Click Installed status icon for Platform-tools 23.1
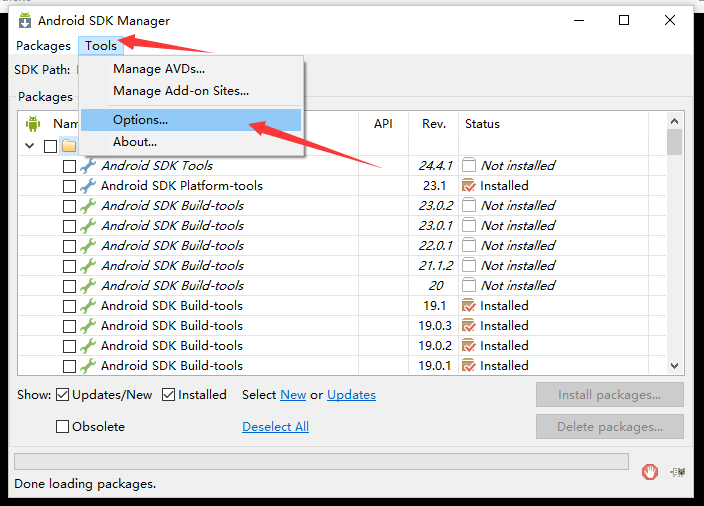The image size is (704, 506). click(x=469, y=185)
